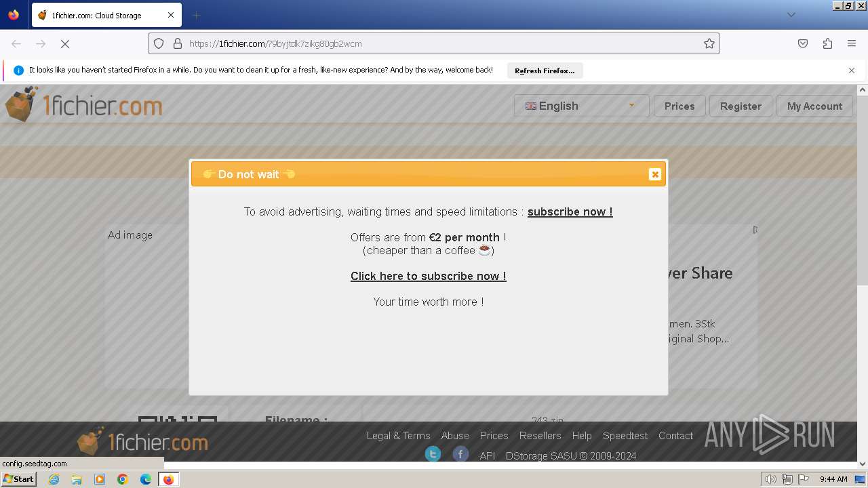
Task: Open the Twitter social icon
Action: [433, 454]
